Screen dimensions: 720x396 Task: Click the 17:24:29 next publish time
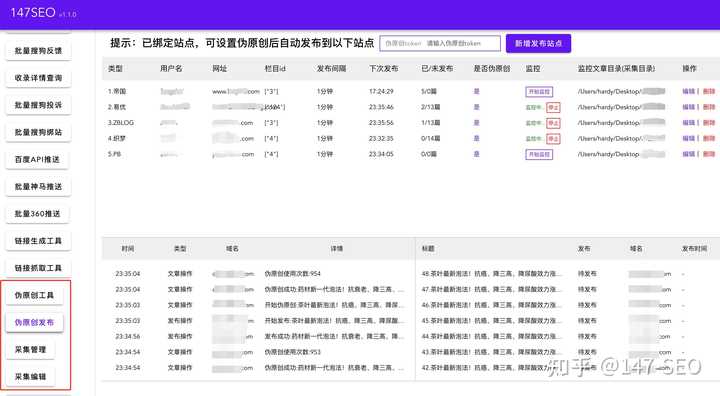click(381, 91)
